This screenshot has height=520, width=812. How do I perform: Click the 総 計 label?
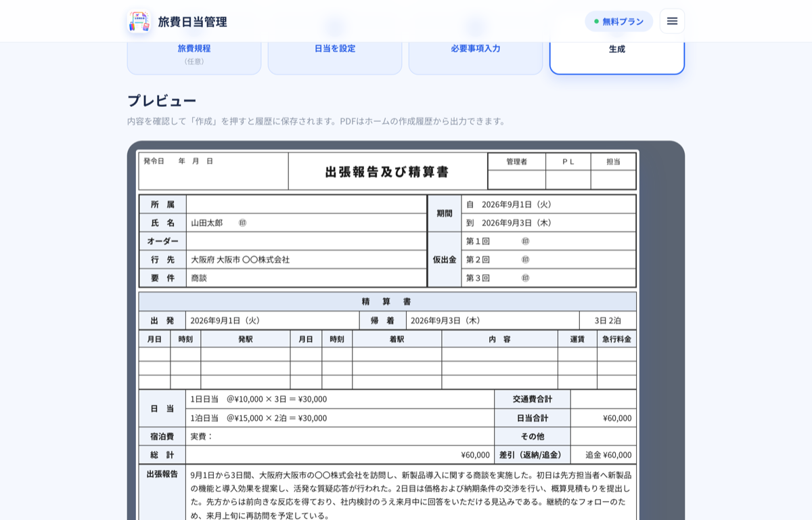(162, 455)
